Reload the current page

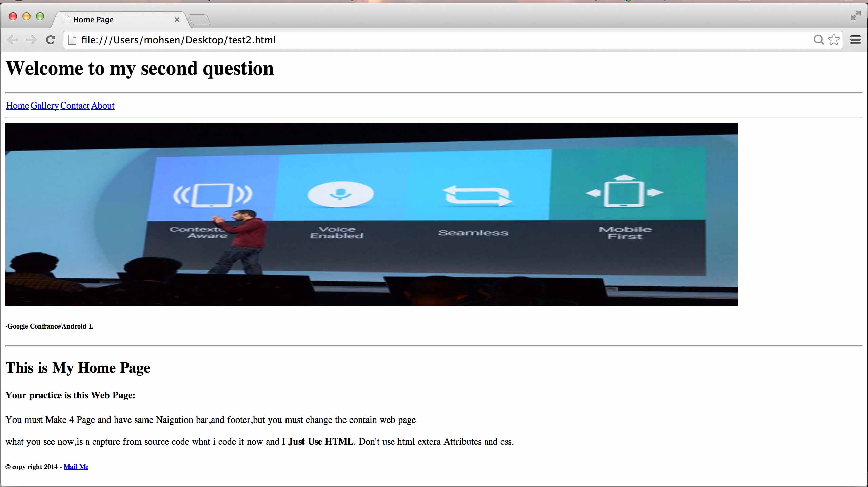click(x=51, y=40)
